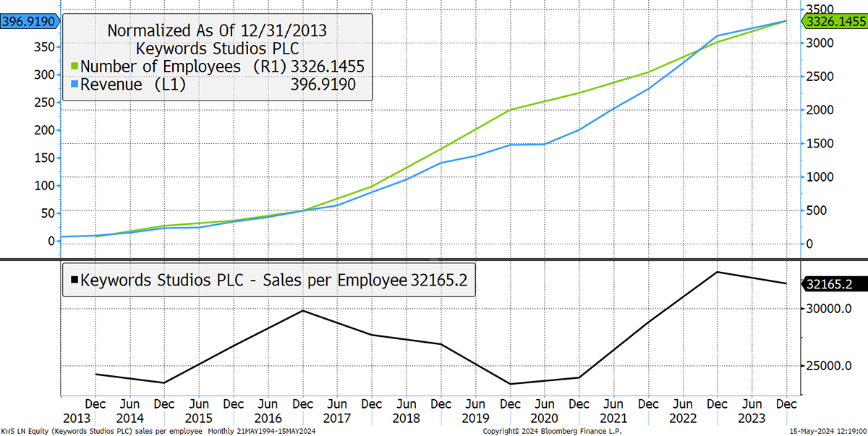The width and height of the screenshot is (868, 436).
Task: Click the 2023 year label on the time axis
Action: [x=752, y=418]
